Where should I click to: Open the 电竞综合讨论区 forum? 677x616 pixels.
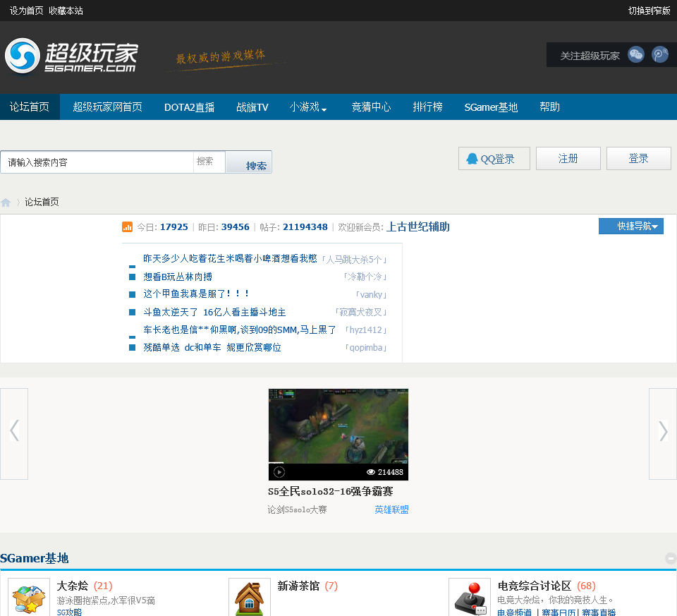[535, 586]
